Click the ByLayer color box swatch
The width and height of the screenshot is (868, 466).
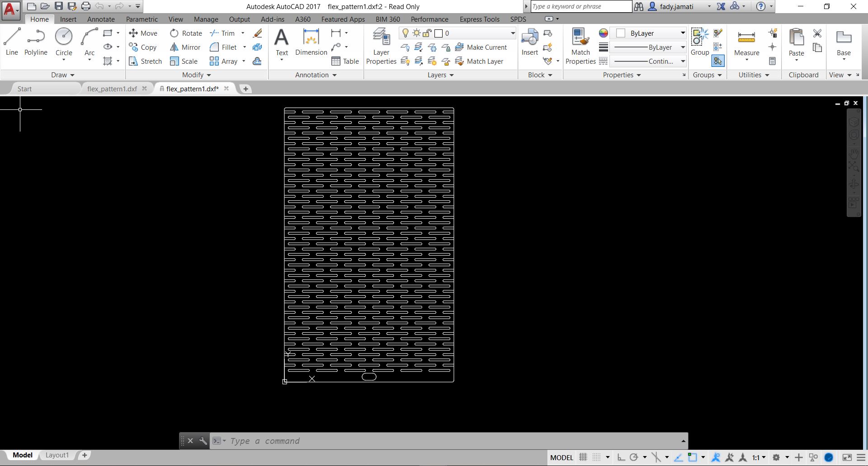[x=621, y=33]
